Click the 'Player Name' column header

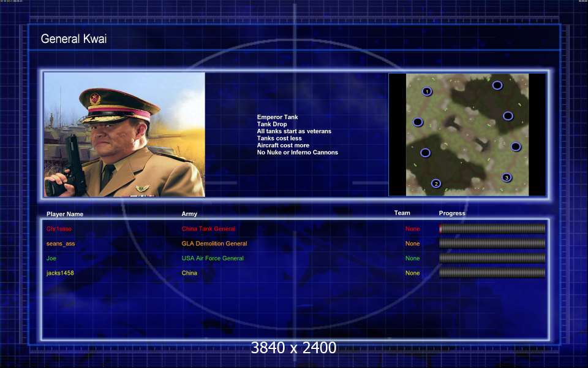(x=65, y=214)
